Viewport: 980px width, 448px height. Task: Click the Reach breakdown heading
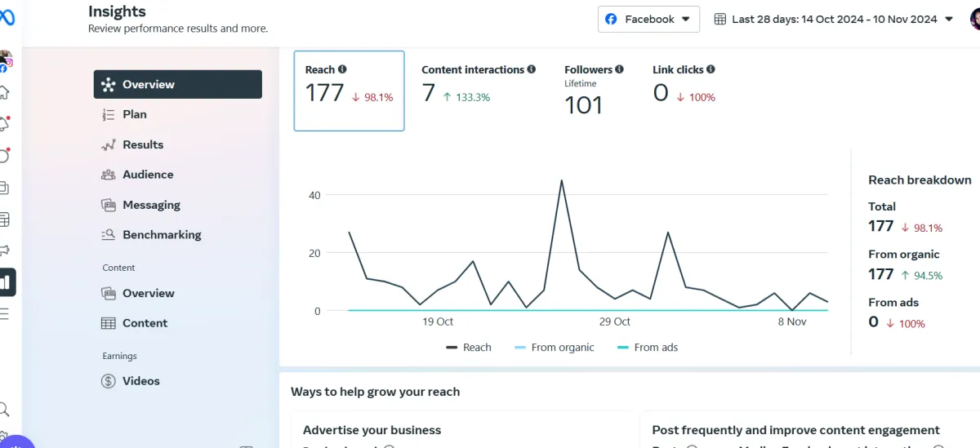920,180
